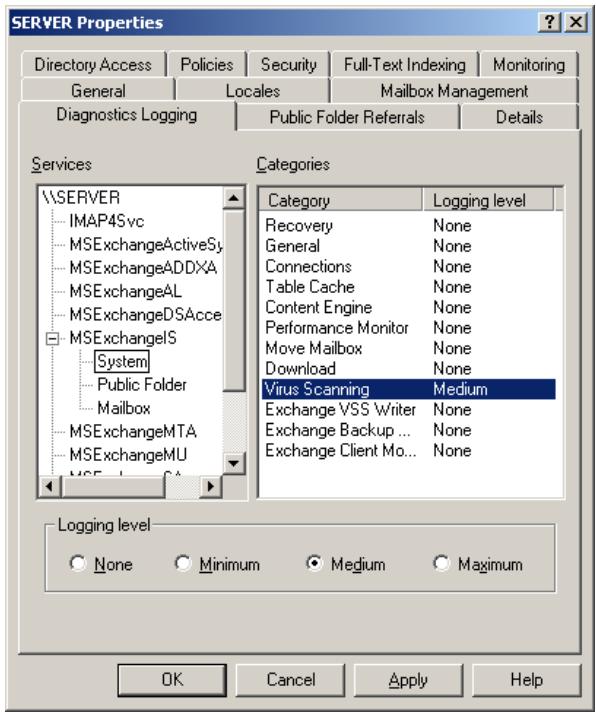Collapse the MSExchangeIS tree node

53,338
